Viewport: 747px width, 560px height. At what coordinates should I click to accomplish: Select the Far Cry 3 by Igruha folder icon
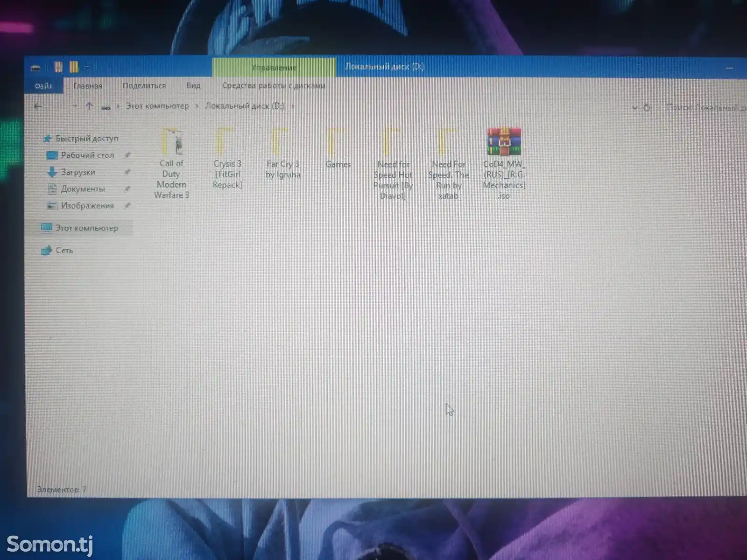click(x=281, y=141)
